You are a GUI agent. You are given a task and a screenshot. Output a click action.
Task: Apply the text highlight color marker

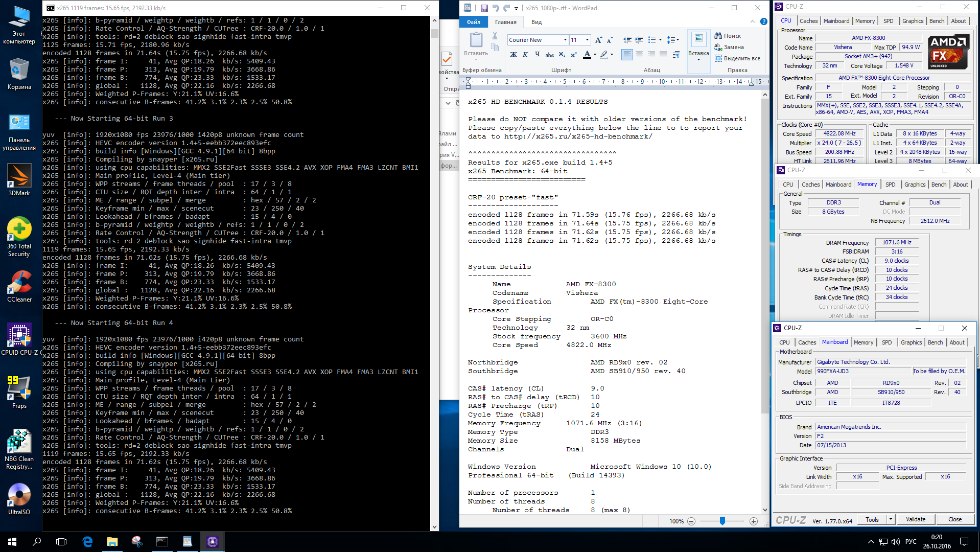(x=604, y=55)
